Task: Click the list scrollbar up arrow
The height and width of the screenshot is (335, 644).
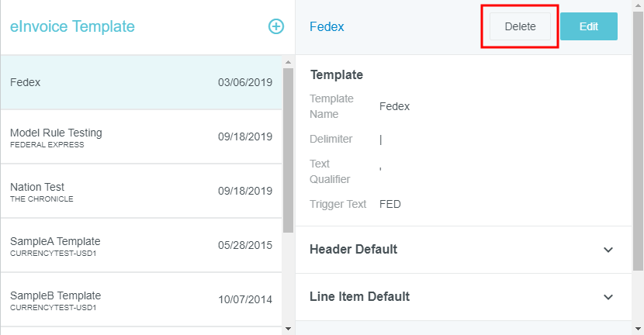Action: click(x=288, y=61)
